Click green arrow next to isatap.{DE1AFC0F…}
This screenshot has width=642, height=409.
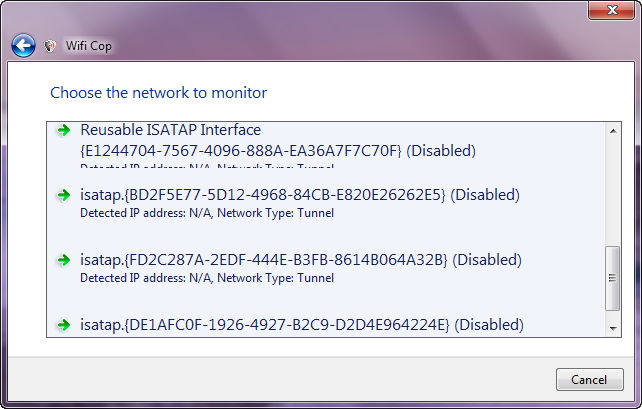(63, 325)
